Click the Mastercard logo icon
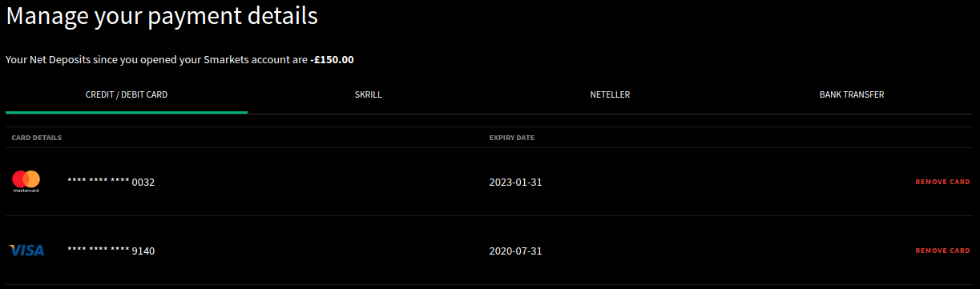Screen dimensions: 980x289 [x=26, y=182]
